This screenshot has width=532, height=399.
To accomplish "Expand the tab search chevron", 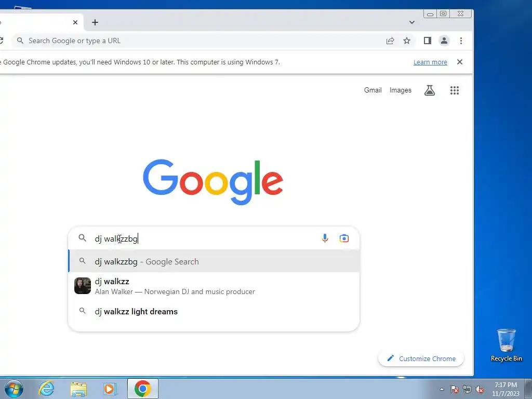I will 412,22.
